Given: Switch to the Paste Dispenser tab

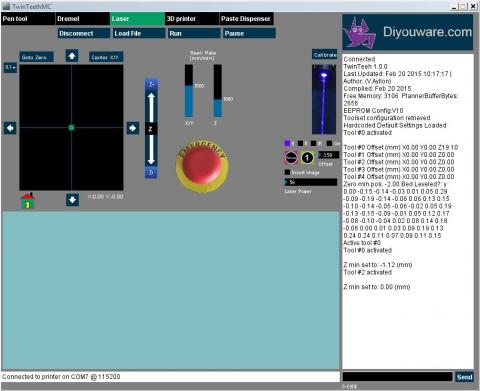Looking at the screenshot, I should point(247,19).
